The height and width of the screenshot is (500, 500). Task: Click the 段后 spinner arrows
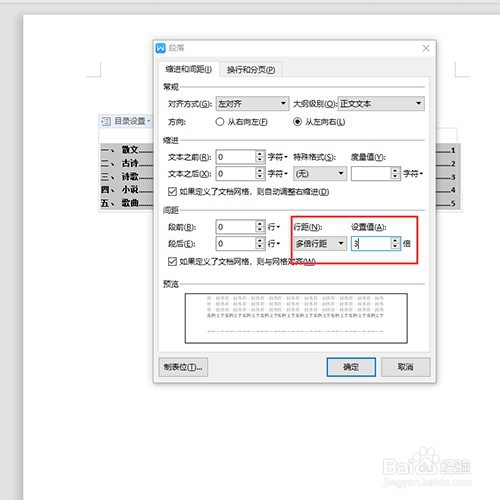point(260,243)
